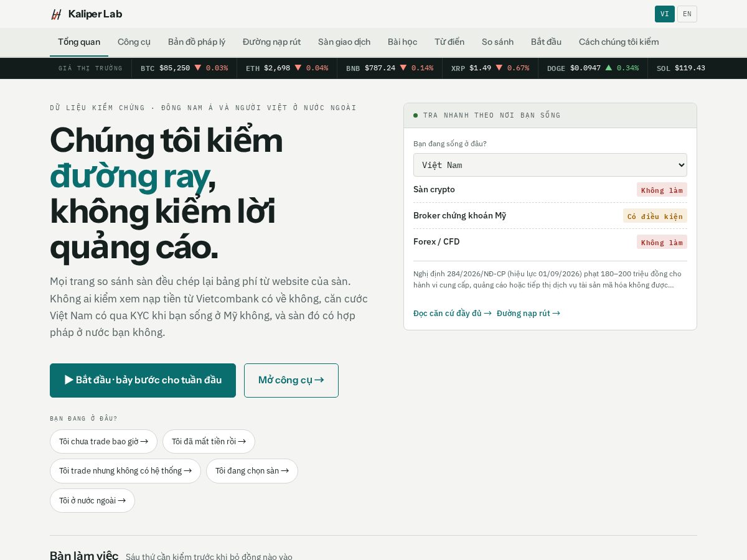Click the Mở công cụ button
747x560 pixels.
[291, 380]
